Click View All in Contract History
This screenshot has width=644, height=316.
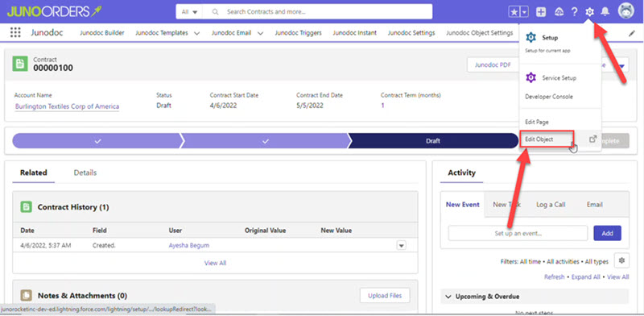click(x=215, y=263)
